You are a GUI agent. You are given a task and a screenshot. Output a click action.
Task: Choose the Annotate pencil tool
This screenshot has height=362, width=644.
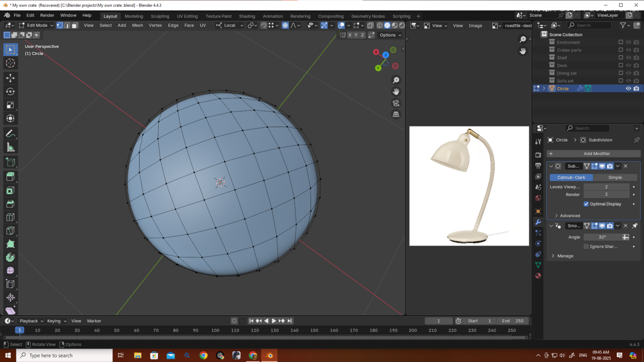tap(10, 134)
